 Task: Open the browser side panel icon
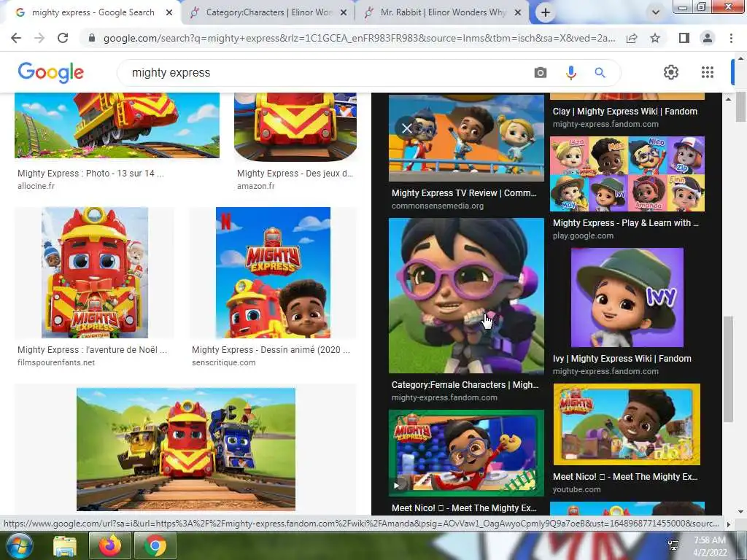coord(684,38)
